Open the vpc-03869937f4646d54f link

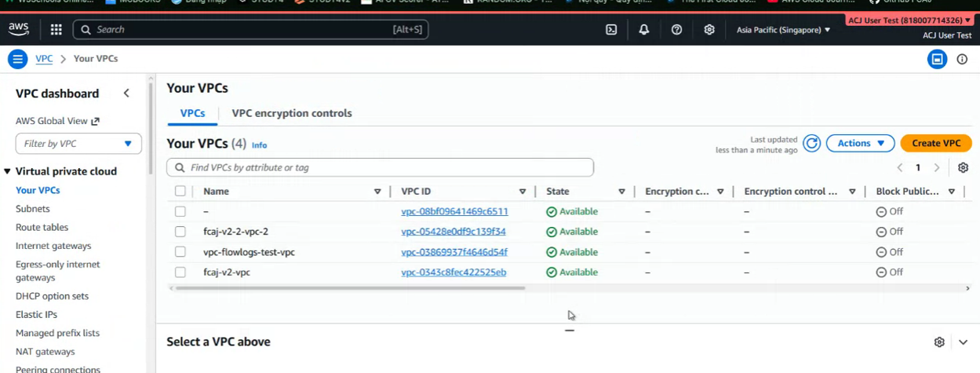pyautogui.click(x=454, y=252)
